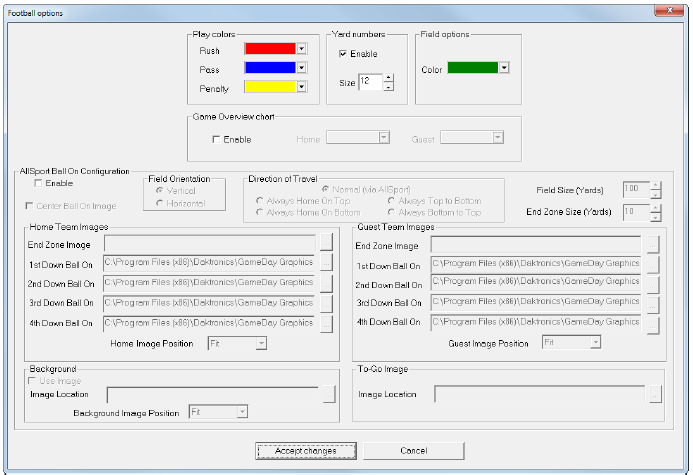Open the Pass play color dropdown
The height and width of the screenshot is (475, 693).
click(x=301, y=69)
